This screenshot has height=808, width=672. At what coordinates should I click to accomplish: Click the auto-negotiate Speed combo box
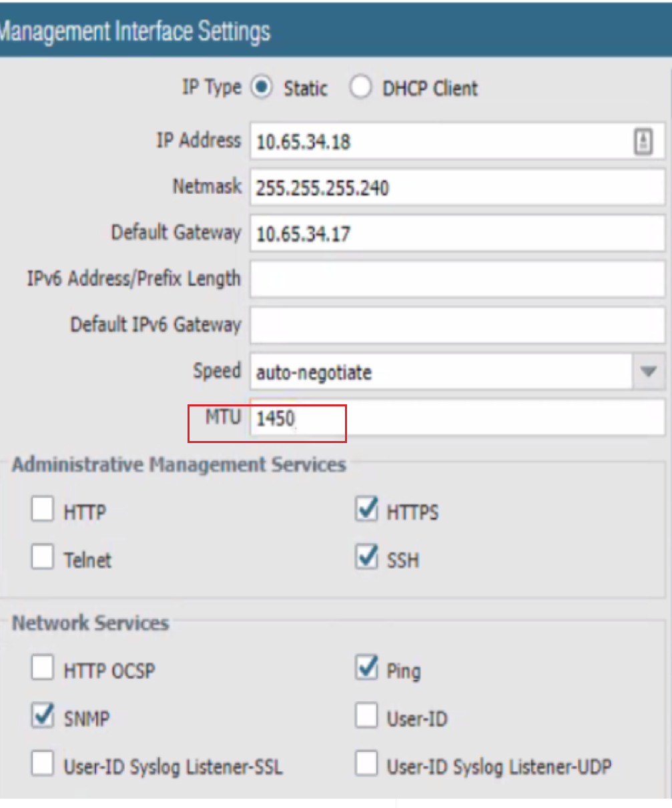pos(440,372)
